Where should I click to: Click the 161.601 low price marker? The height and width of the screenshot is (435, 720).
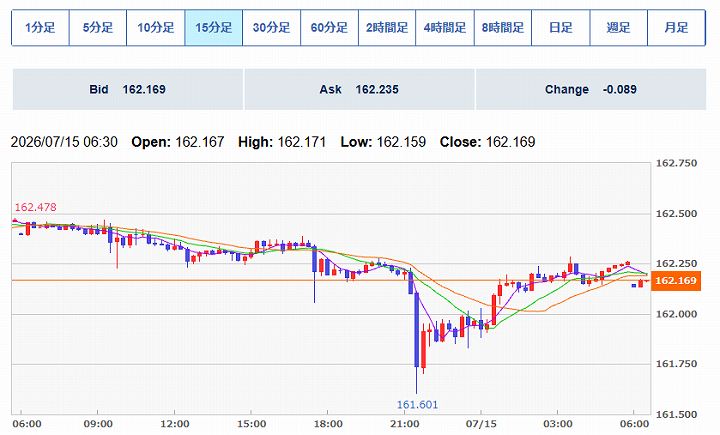pos(417,405)
